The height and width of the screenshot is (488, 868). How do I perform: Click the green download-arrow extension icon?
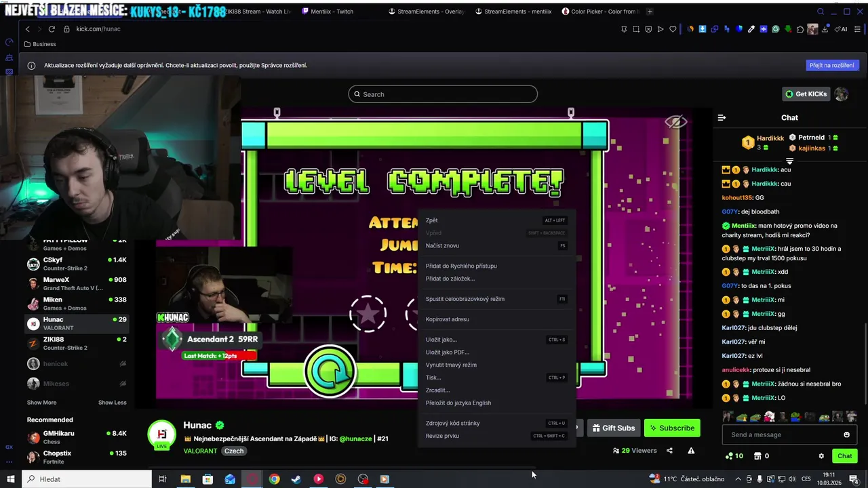788,29
